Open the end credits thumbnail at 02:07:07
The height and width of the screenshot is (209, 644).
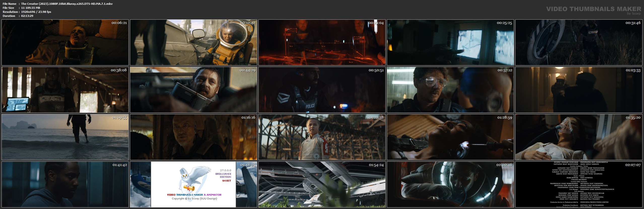coord(579,184)
